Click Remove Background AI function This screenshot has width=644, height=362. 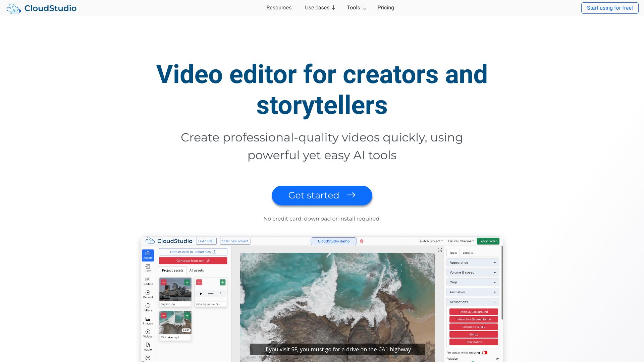(x=474, y=312)
